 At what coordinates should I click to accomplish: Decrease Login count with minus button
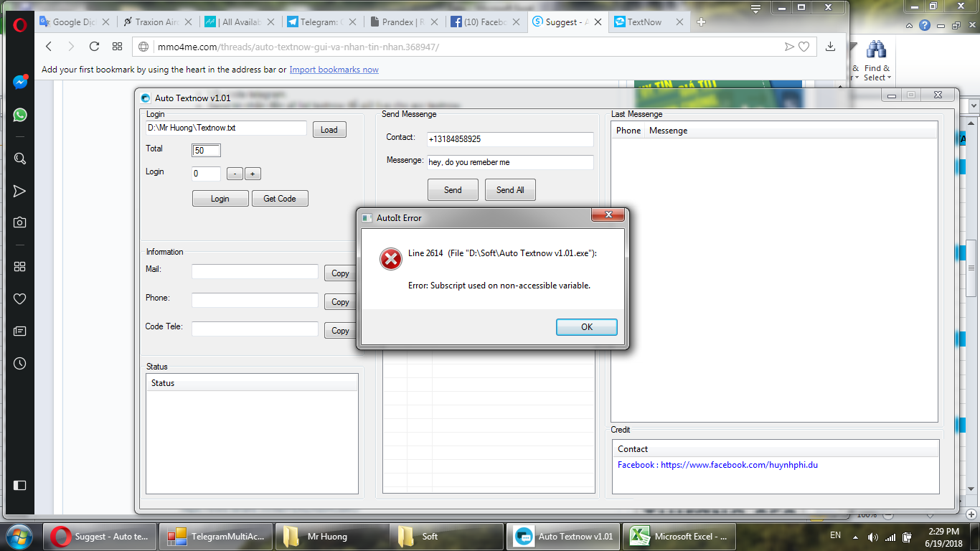click(235, 174)
